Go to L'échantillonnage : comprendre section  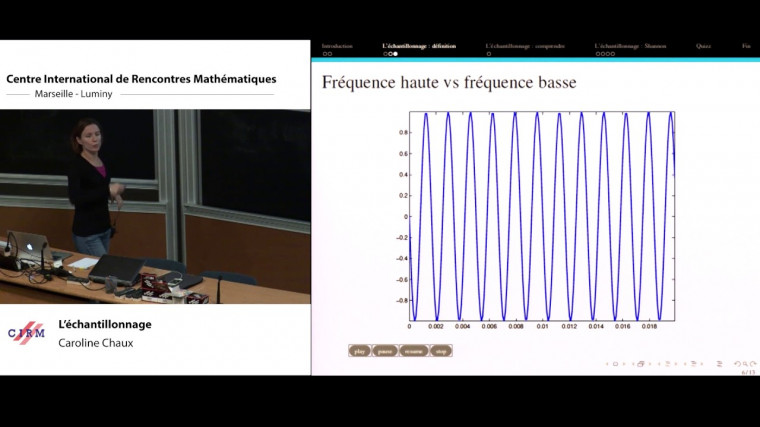525,46
